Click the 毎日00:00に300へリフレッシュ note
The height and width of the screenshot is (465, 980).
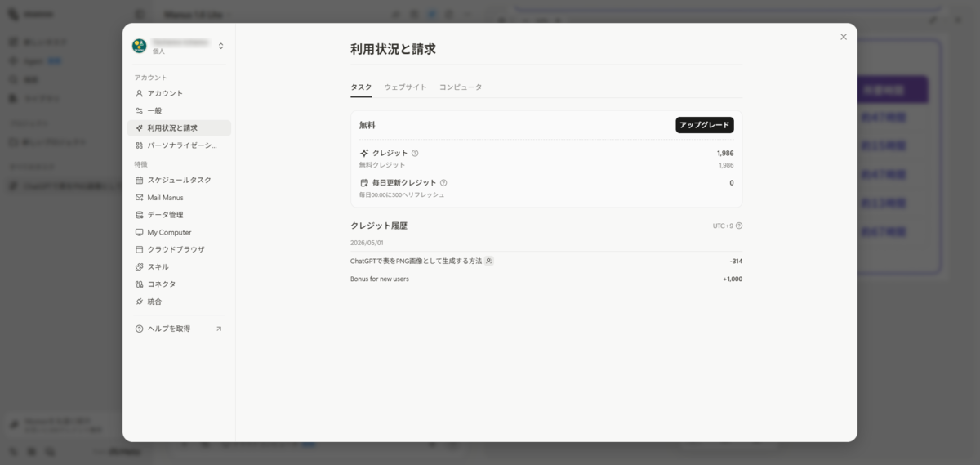(402, 194)
